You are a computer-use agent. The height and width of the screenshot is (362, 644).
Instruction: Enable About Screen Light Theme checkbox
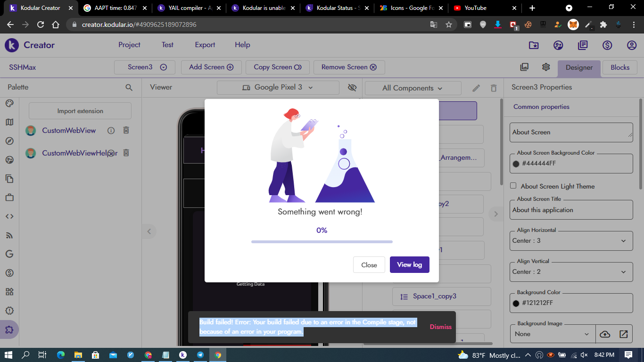click(513, 186)
